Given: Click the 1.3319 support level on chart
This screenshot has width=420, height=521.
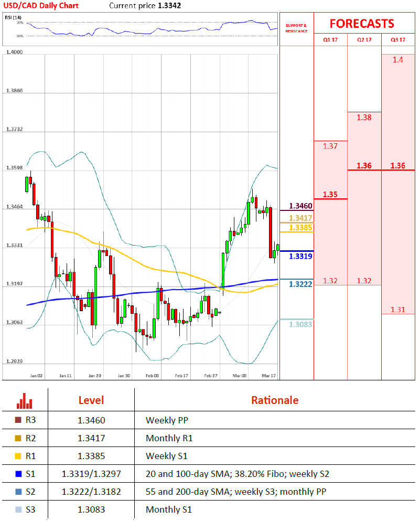Looking at the screenshot, I should (300, 256).
